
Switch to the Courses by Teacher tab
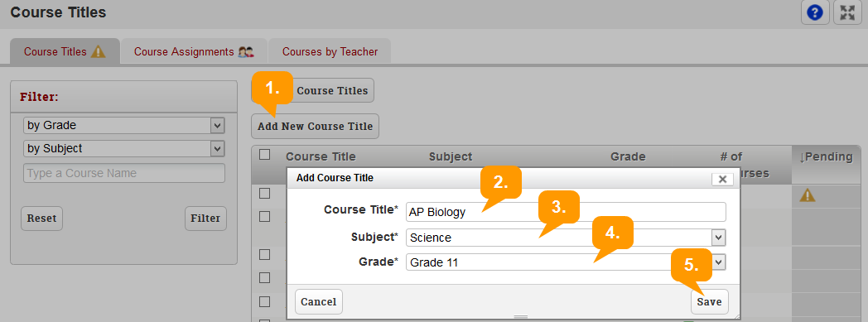click(x=330, y=51)
